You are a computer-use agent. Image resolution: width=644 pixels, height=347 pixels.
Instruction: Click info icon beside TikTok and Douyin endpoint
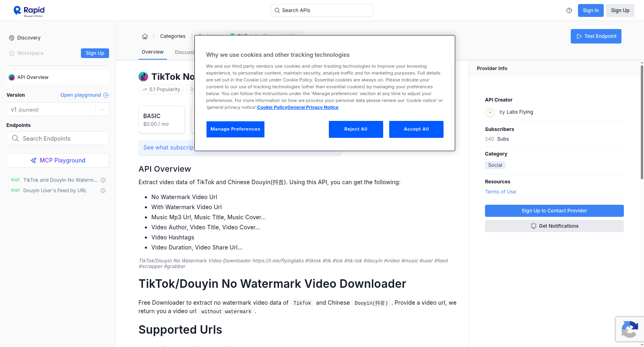[x=103, y=180]
